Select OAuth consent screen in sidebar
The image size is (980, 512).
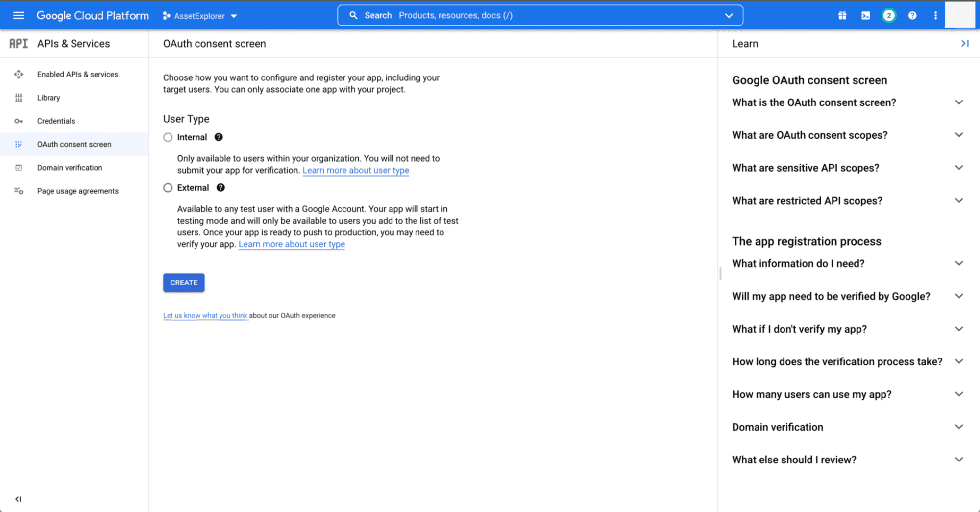pos(74,144)
